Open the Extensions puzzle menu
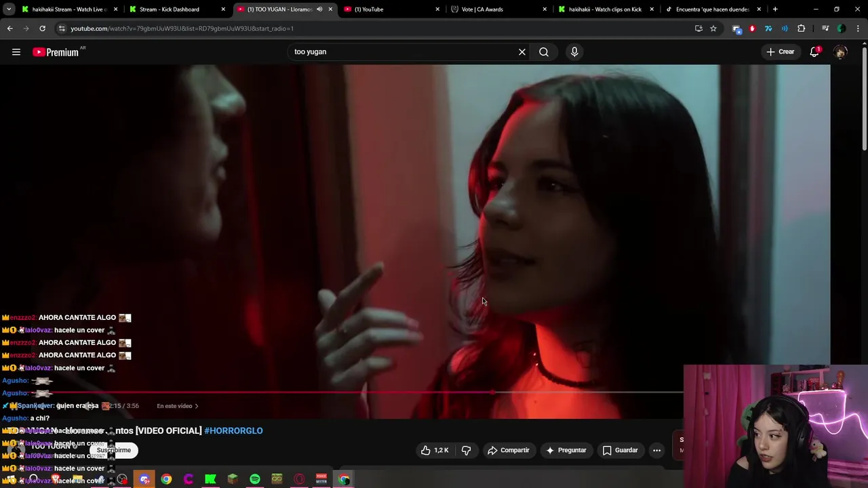Image resolution: width=868 pixels, height=488 pixels. [801, 28]
